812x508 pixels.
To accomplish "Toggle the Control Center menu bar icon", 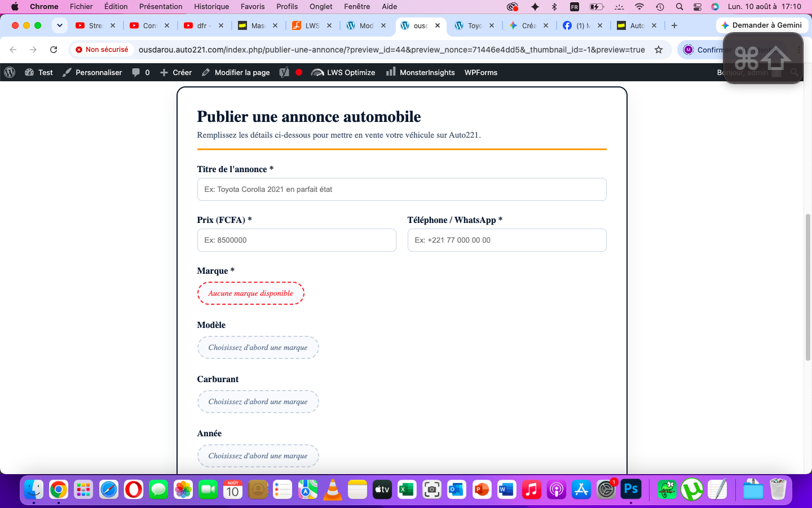I will click(x=698, y=7).
